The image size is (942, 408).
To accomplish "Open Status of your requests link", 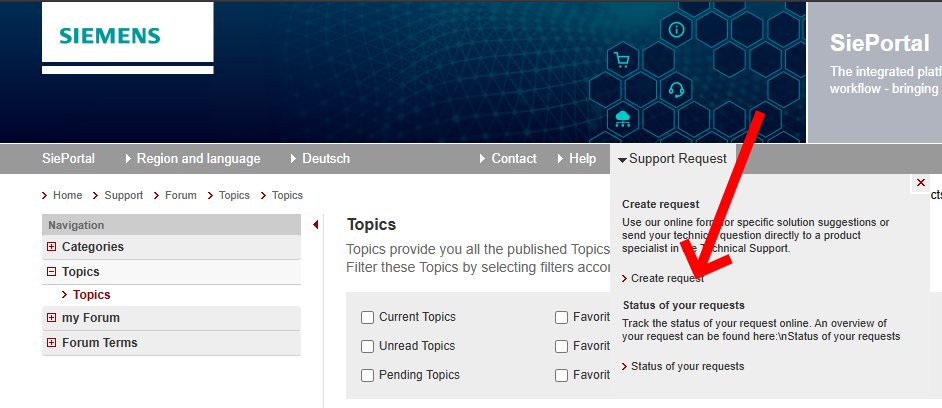I will pos(687,367).
